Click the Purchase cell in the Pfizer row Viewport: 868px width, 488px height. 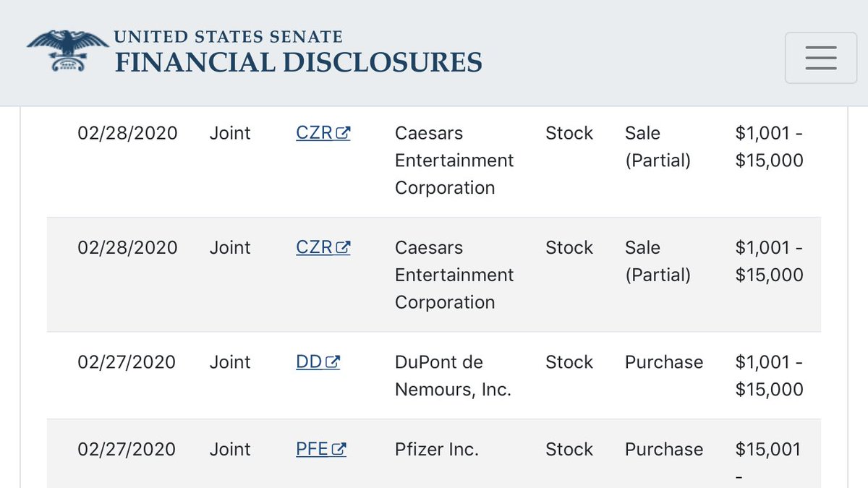click(664, 449)
